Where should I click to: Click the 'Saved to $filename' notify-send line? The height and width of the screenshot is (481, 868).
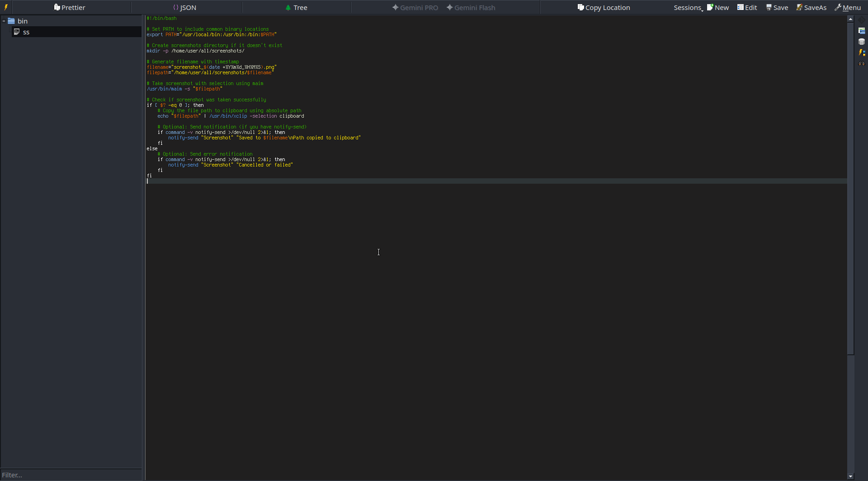[x=264, y=138]
